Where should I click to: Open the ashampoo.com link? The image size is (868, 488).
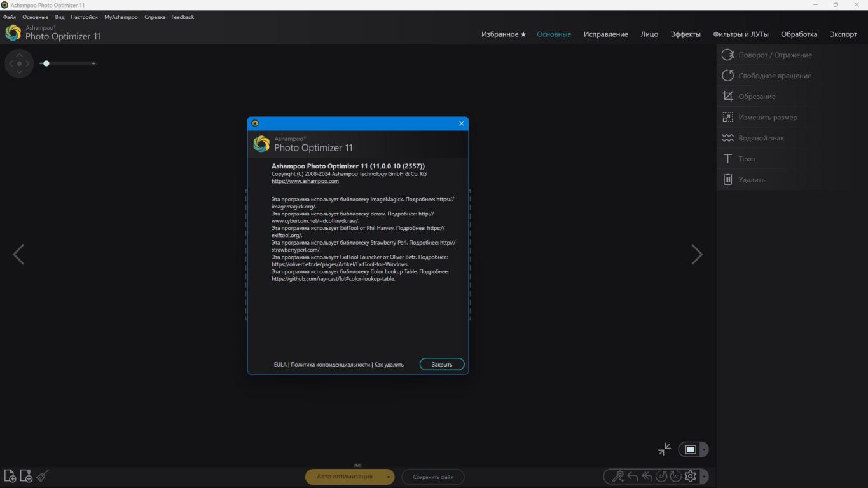pyautogui.click(x=305, y=181)
